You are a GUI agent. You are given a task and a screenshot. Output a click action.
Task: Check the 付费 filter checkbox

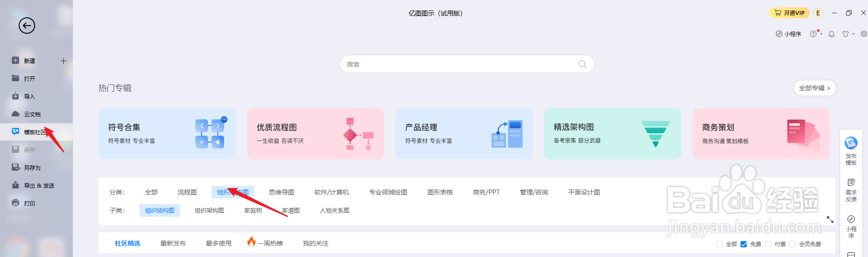coord(768,244)
